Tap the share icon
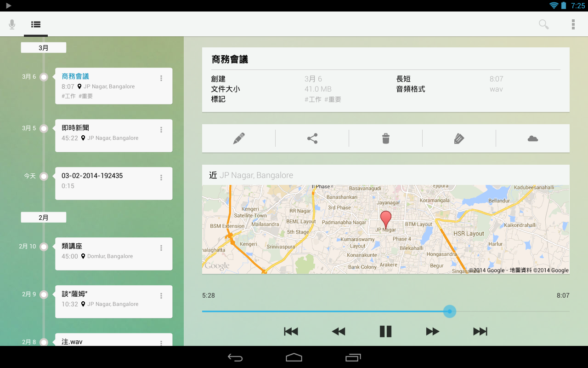588x368 pixels. coord(312,138)
